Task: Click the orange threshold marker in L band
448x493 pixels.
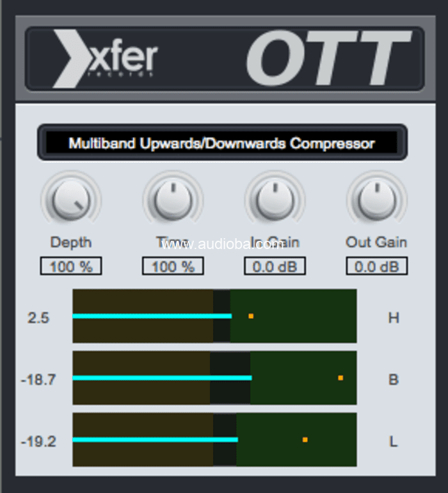Action: [x=305, y=440]
